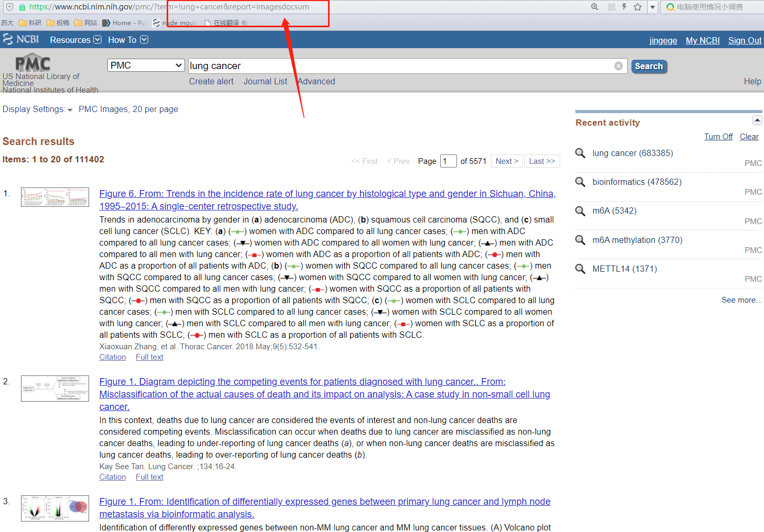Open thumbnail of volcano plot result

pyautogui.click(x=55, y=508)
